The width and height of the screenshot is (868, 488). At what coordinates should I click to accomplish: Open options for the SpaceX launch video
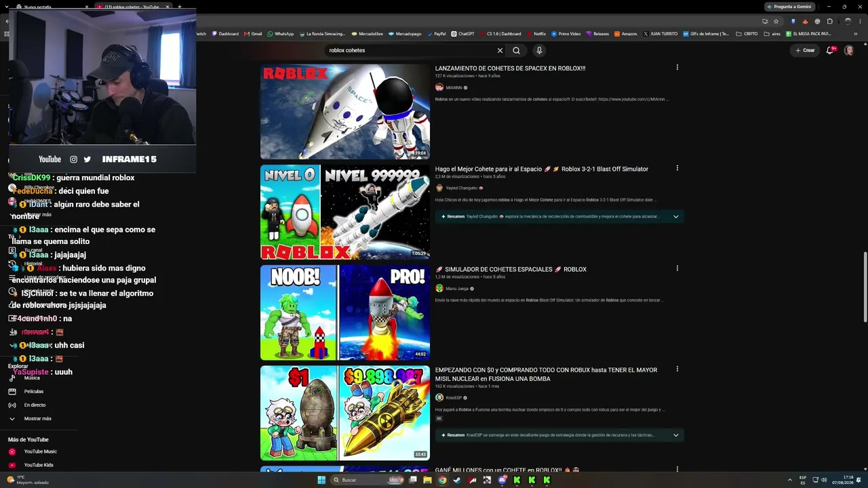[x=677, y=67]
